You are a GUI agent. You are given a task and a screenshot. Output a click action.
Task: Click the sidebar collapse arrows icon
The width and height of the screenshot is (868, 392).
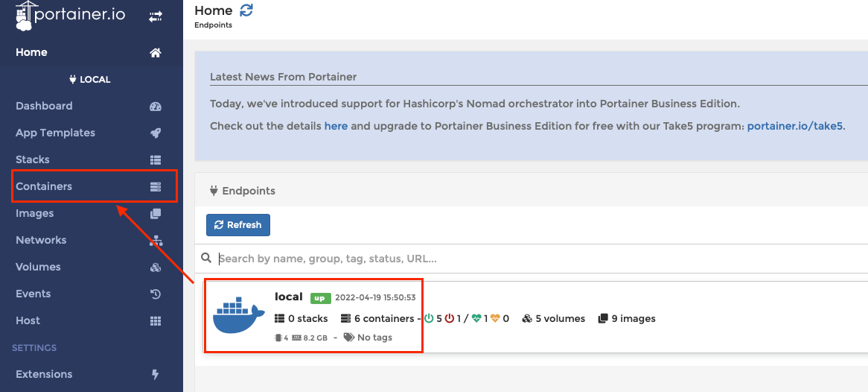156,17
